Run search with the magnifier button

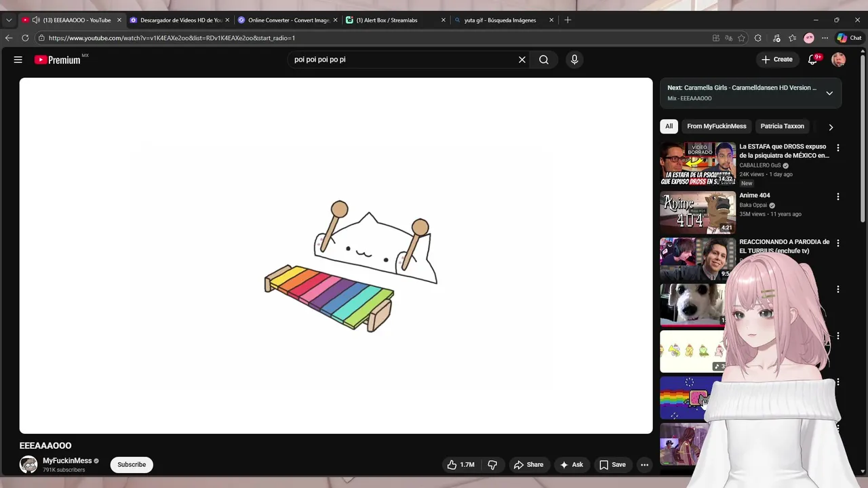tap(544, 60)
